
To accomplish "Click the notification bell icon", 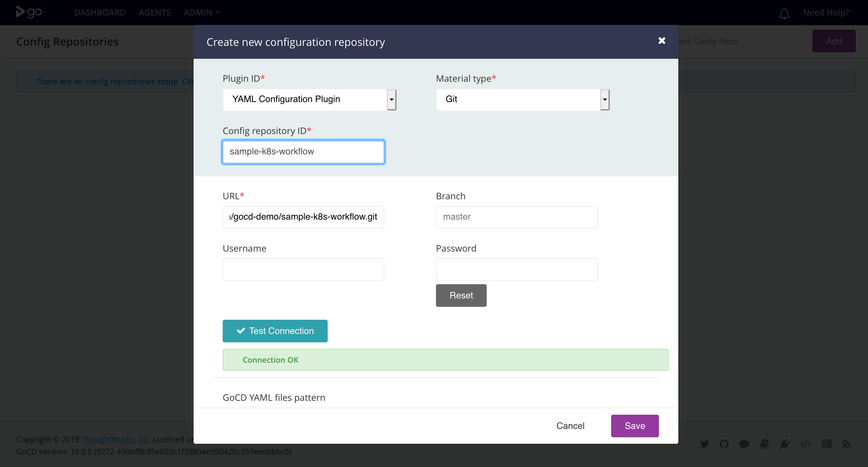I will coord(784,14).
